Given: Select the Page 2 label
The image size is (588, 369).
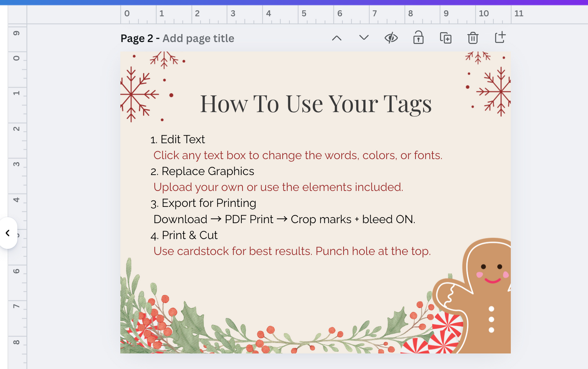Looking at the screenshot, I should 136,38.
